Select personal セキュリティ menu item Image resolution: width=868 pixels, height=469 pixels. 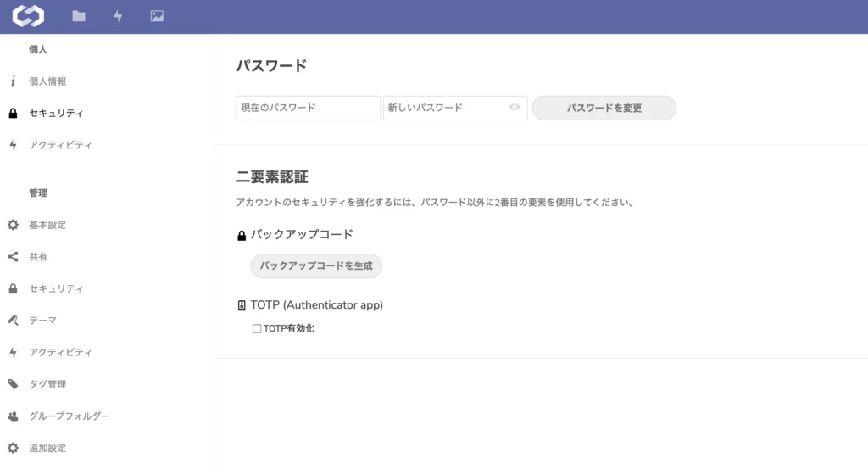pos(56,114)
